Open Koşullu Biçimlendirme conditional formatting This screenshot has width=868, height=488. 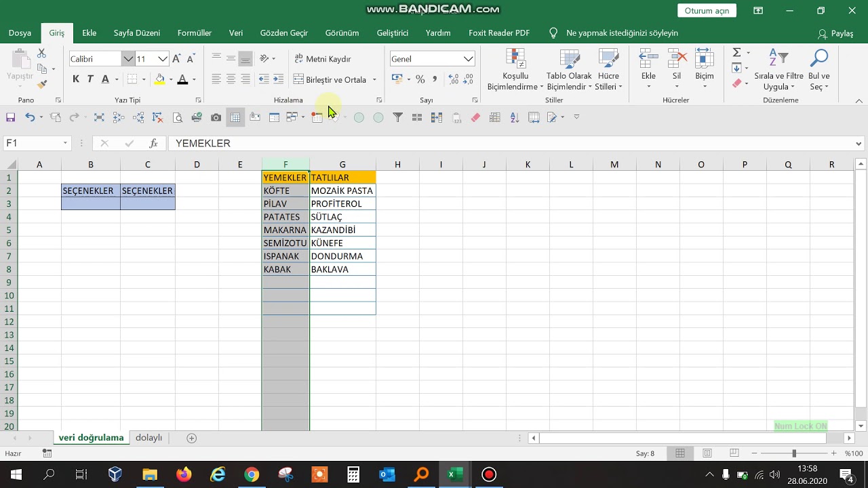click(515, 69)
